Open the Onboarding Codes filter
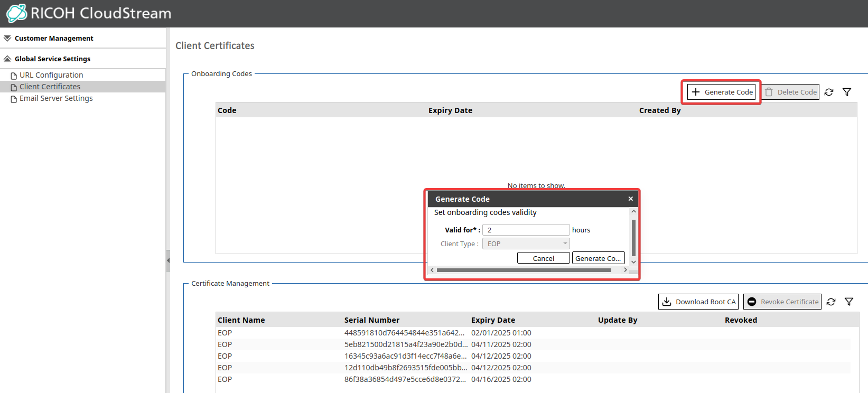 847,92
